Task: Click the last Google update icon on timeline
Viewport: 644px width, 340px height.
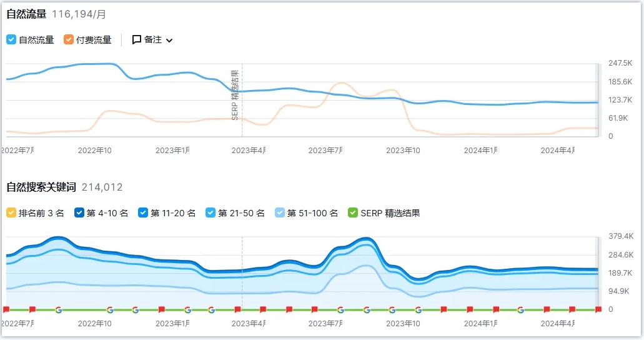Action: (x=521, y=309)
